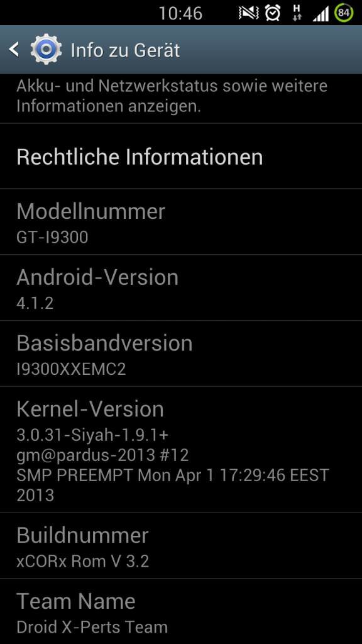Tap the Info zu Gerät title
The width and height of the screenshot is (362, 644).
click(125, 50)
